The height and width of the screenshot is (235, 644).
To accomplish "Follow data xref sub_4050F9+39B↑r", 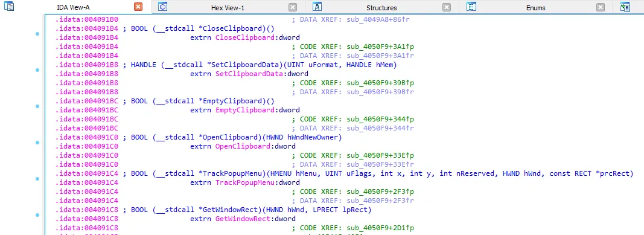I will point(380,92).
